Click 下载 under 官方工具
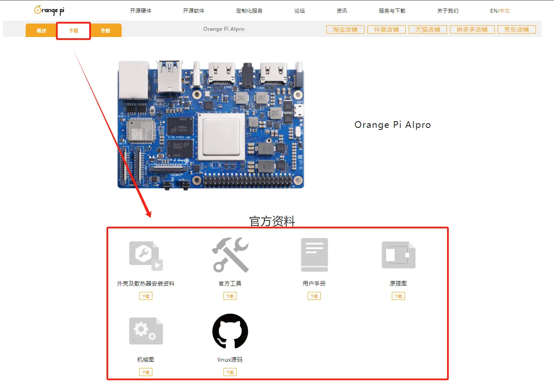This screenshot has width=554, height=392. pyautogui.click(x=230, y=296)
